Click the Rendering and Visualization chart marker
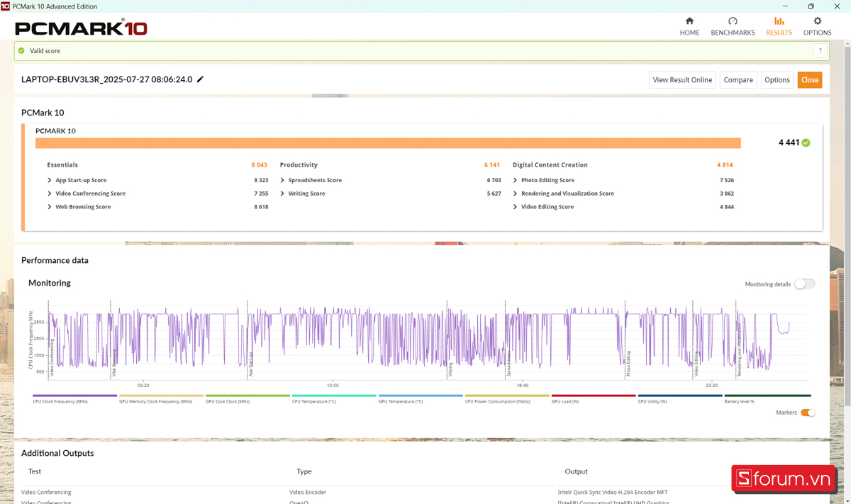851x504 pixels. click(x=739, y=349)
